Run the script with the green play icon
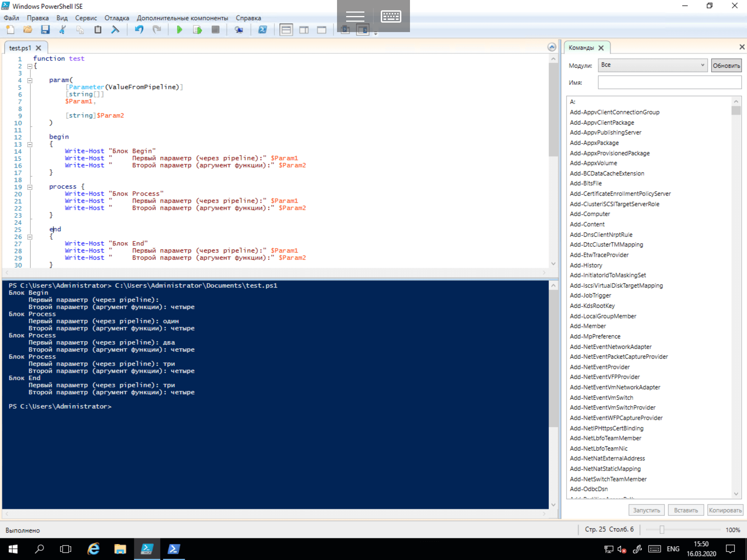 pos(179,30)
